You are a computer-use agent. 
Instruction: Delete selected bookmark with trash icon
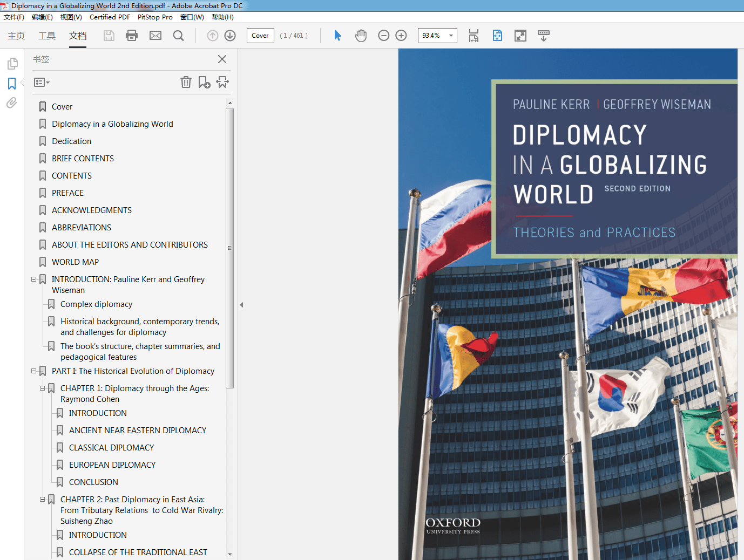point(186,82)
